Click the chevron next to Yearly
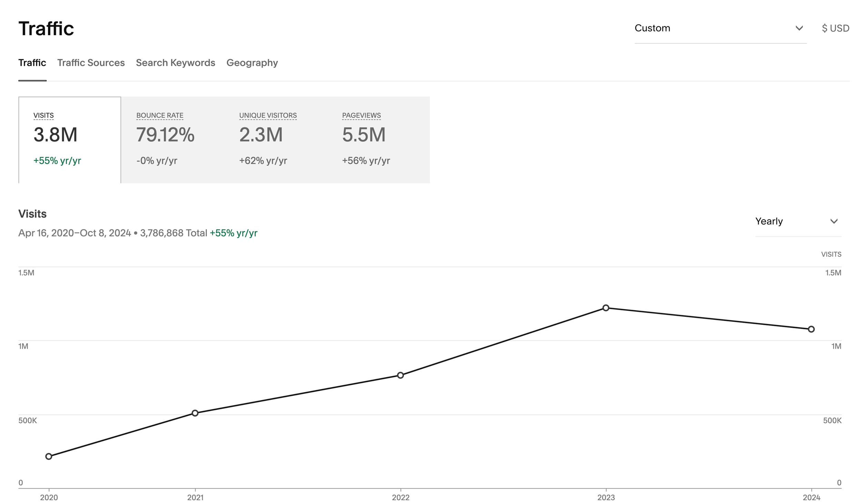The image size is (862, 504). coord(834,221)
